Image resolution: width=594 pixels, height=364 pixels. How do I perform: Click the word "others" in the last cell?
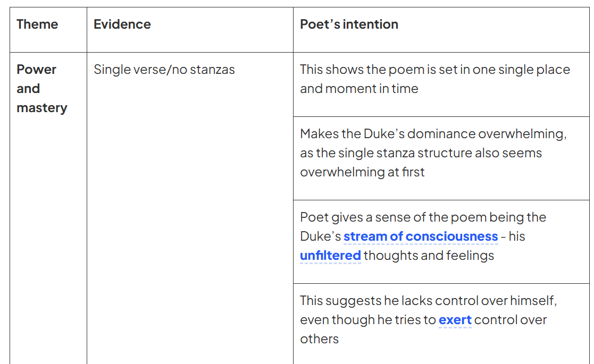click(x=319, y=339)
